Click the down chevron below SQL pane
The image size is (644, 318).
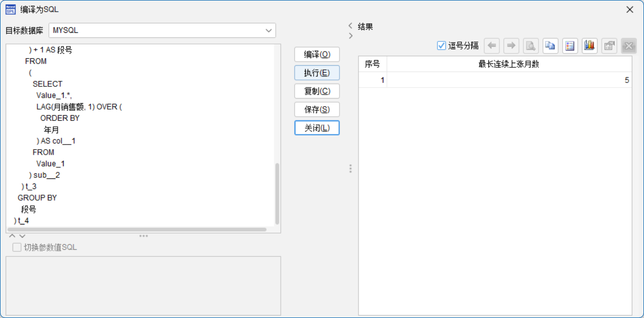coord(22,236)
